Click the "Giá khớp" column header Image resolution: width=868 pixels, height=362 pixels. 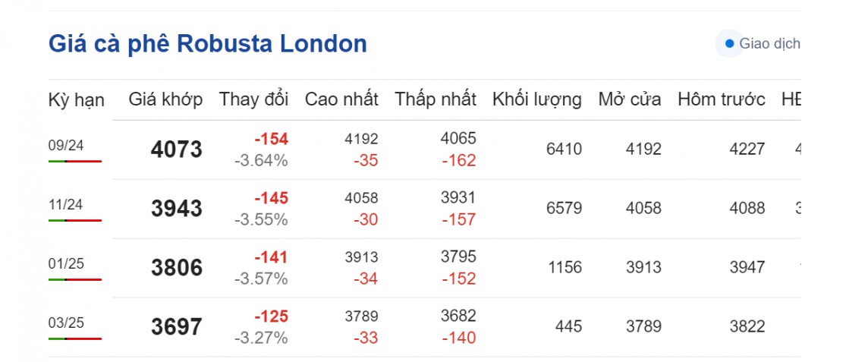(165, 99)
